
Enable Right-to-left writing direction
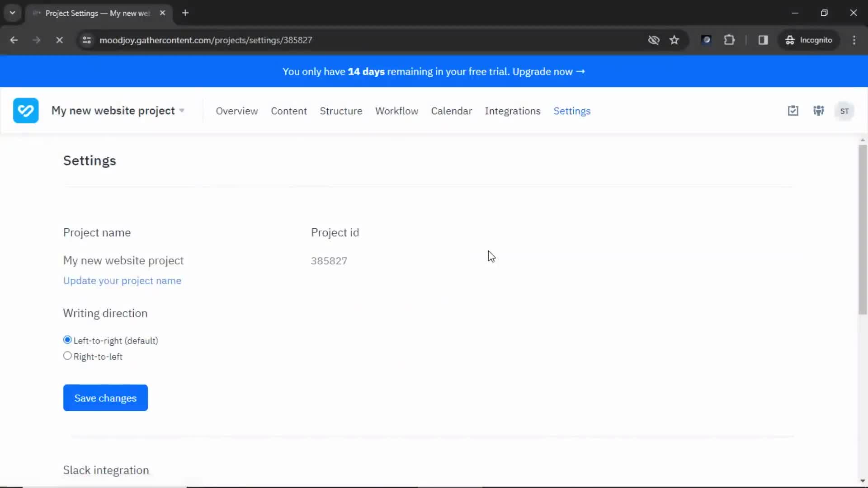(x=67, y=356)
